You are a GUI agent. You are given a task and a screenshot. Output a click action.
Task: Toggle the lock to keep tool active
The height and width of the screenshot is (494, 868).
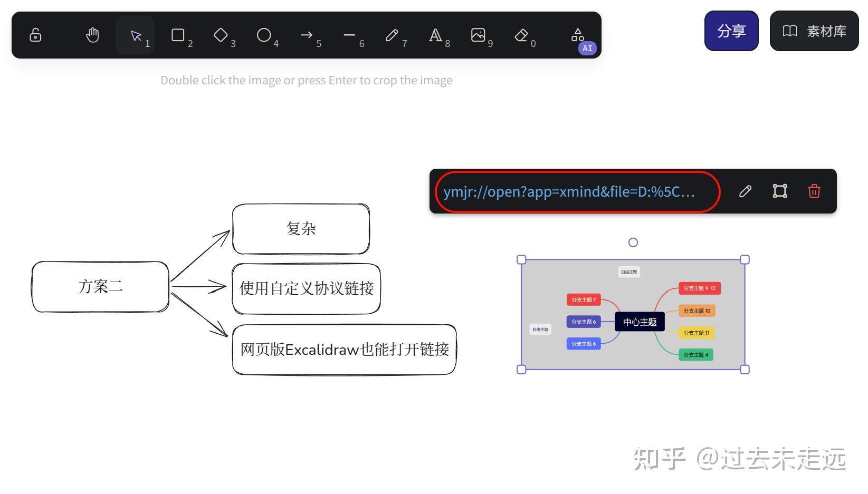tap(35, 34)
